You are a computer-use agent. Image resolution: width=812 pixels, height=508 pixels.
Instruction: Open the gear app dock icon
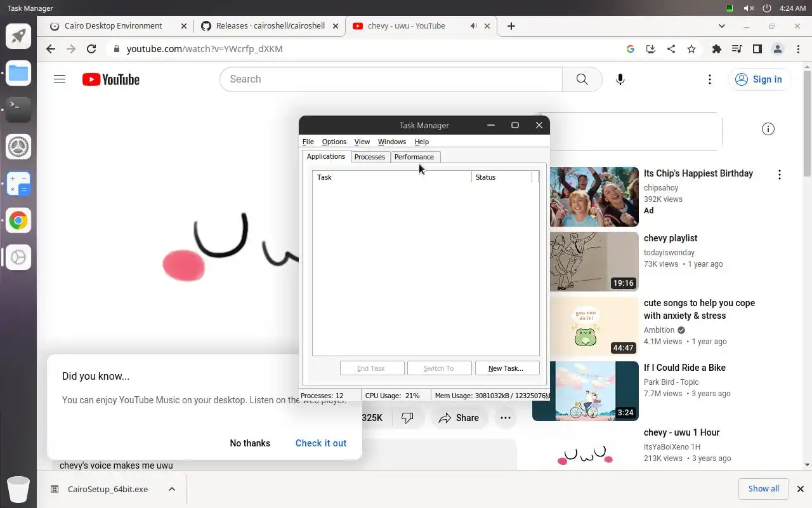(x=18, y=257)
